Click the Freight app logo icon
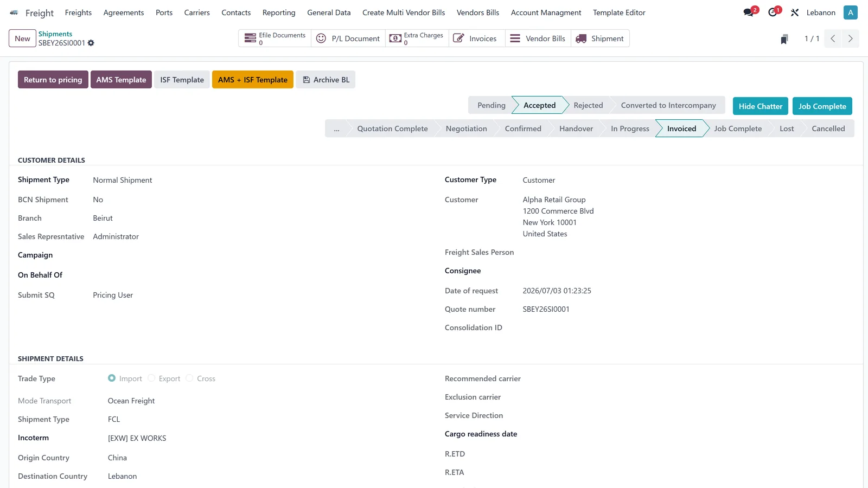Viewport: 868px width, 488px height. tap(14, 12)
